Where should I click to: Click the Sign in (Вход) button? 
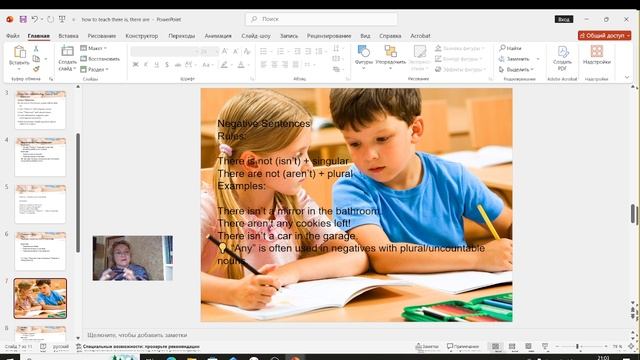(x=564, y=19)
